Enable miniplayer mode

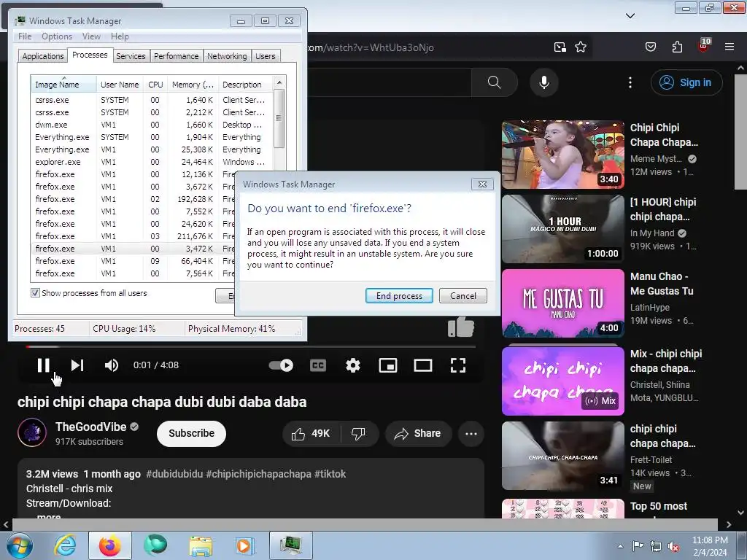coord(388,365)
